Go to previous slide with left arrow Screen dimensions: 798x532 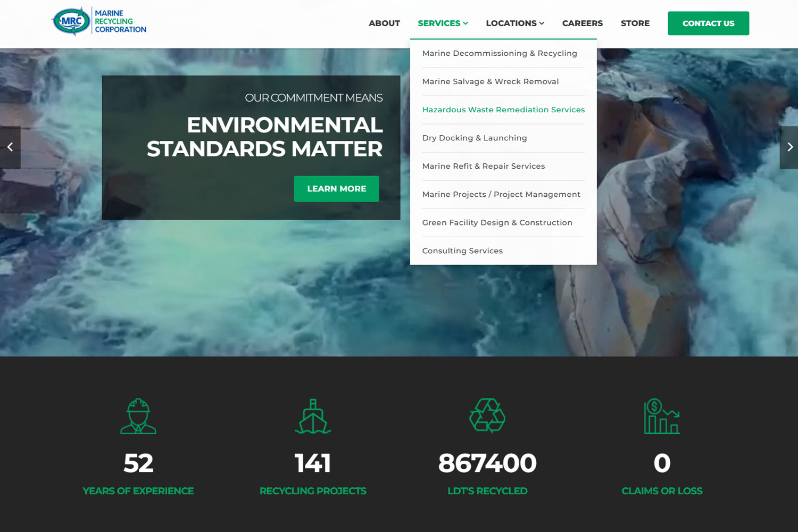10,147
